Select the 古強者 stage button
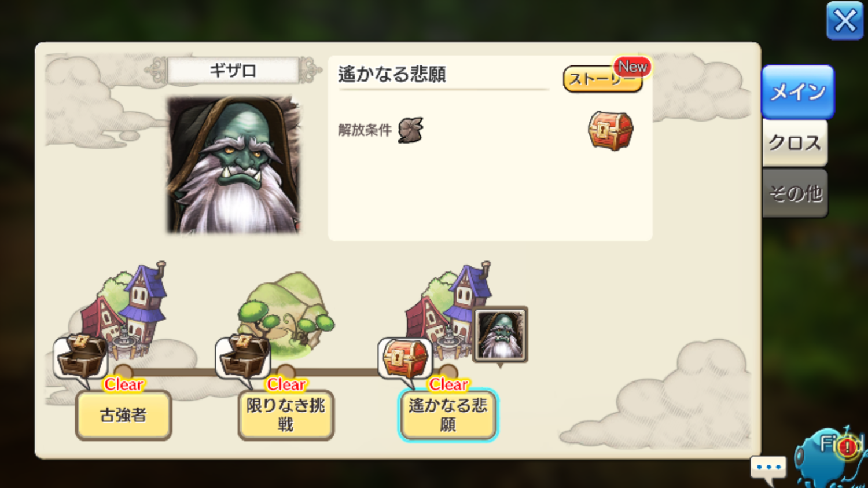This screenshot has height=488, width=868. pos(123,415)
